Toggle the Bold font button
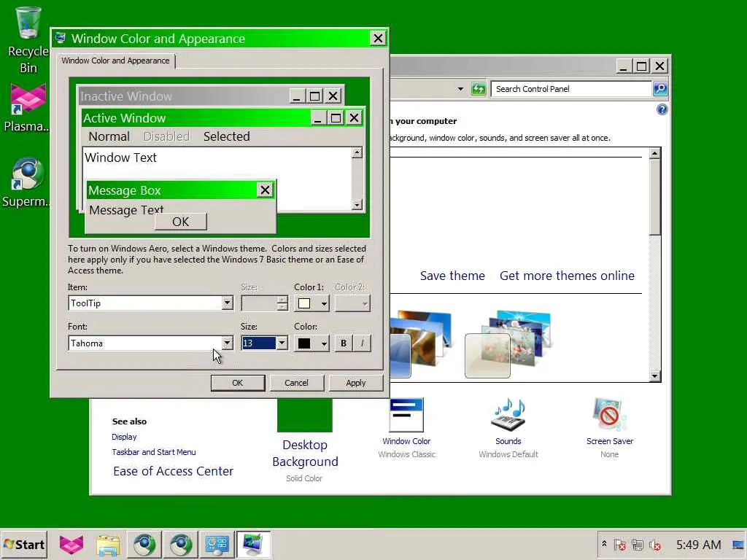This screenshot has height=560, width=747. (x=344, y=343)
